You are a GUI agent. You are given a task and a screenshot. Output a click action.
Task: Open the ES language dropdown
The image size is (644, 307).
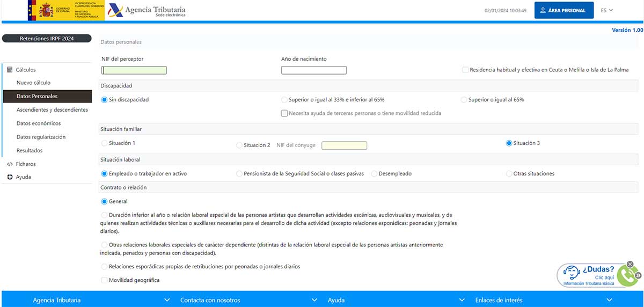pyautogui.click(x=607, y=10)
